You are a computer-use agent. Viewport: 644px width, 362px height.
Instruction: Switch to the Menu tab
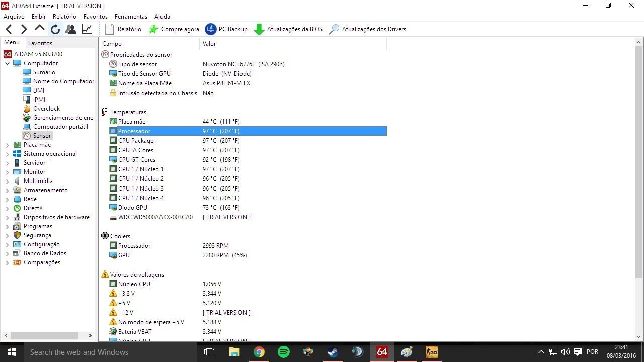(x=12, y=43)
